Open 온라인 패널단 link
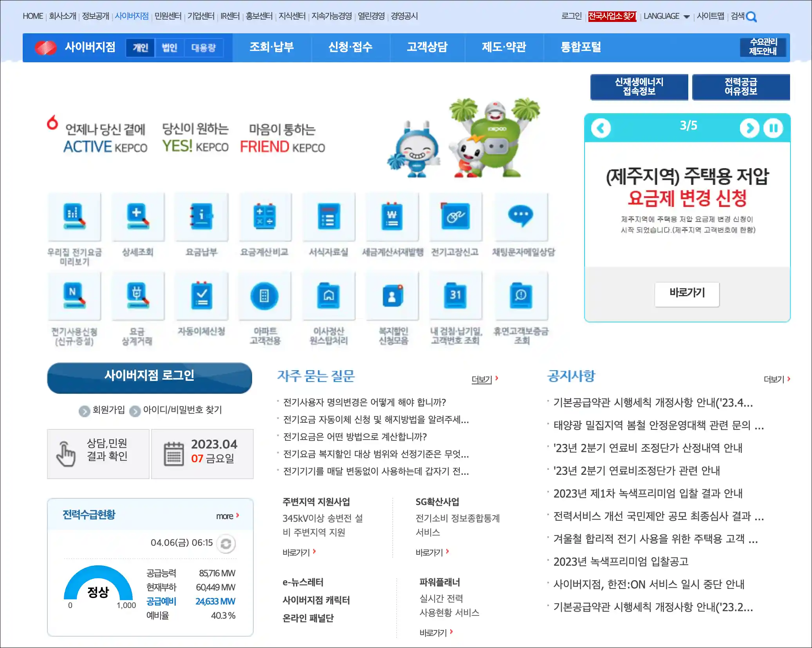This screenshot has height=648, width=812. pos(308,619)
